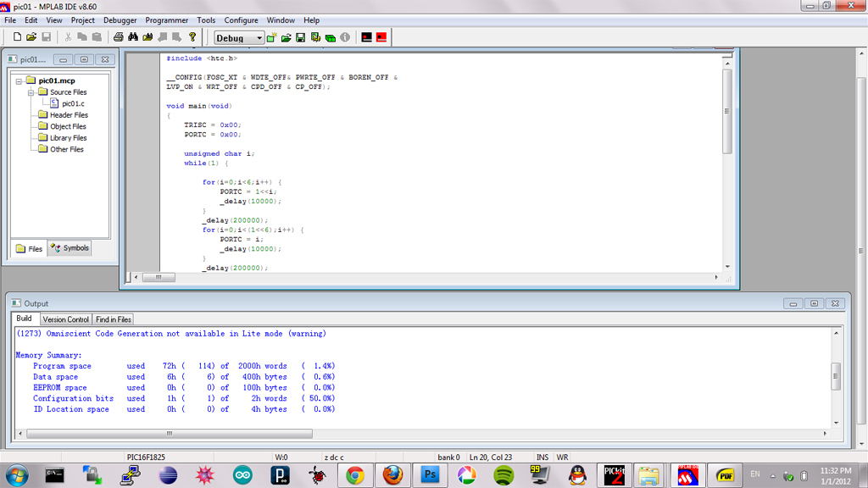Viewport: 868px width, 488px height.
Task: Create a new file using the toolbar icon
Action: coord(17,37)
